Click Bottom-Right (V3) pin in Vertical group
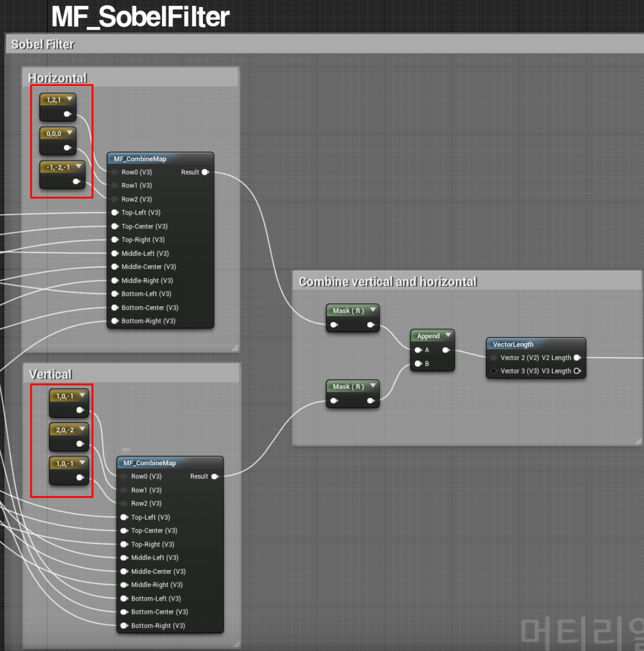644x651 pixels. tap(124, 625)
